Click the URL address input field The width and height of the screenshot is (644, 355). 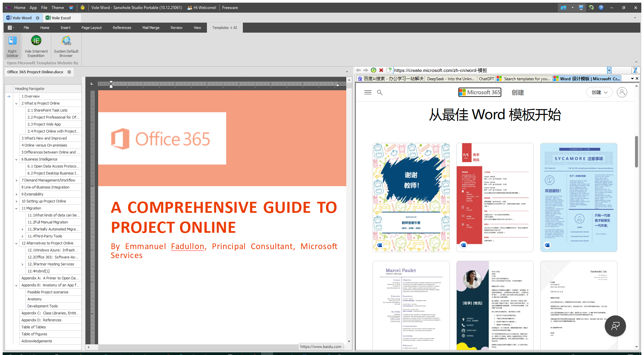coord(500,70)
